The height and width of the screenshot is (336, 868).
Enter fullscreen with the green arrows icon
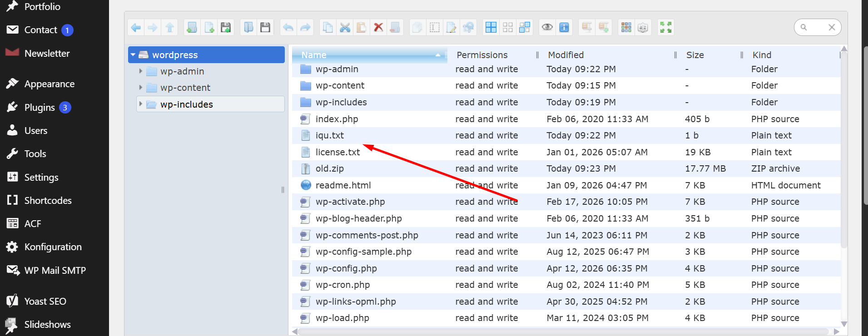pos(666,28)
